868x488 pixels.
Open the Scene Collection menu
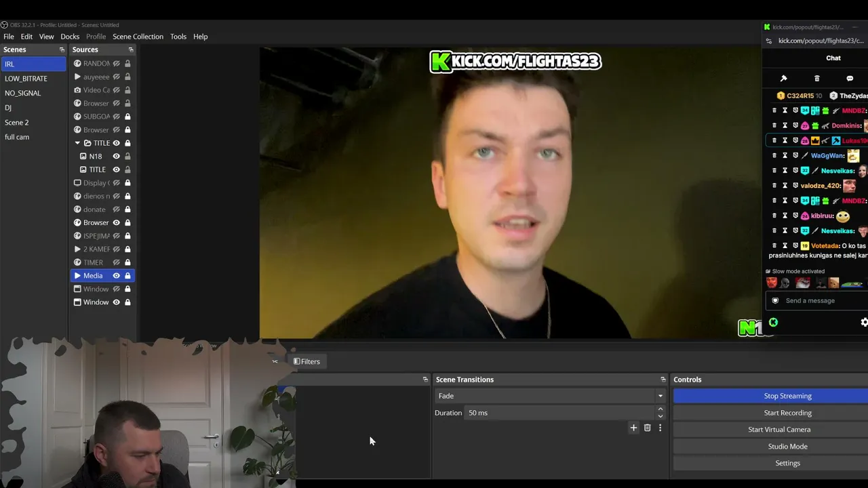coord(138,37)
